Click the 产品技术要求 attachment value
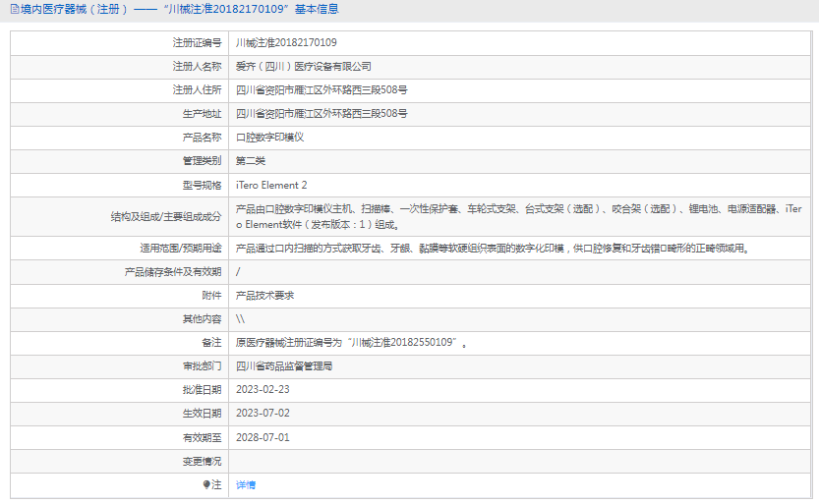819x504 pixels. coord(264,296)
